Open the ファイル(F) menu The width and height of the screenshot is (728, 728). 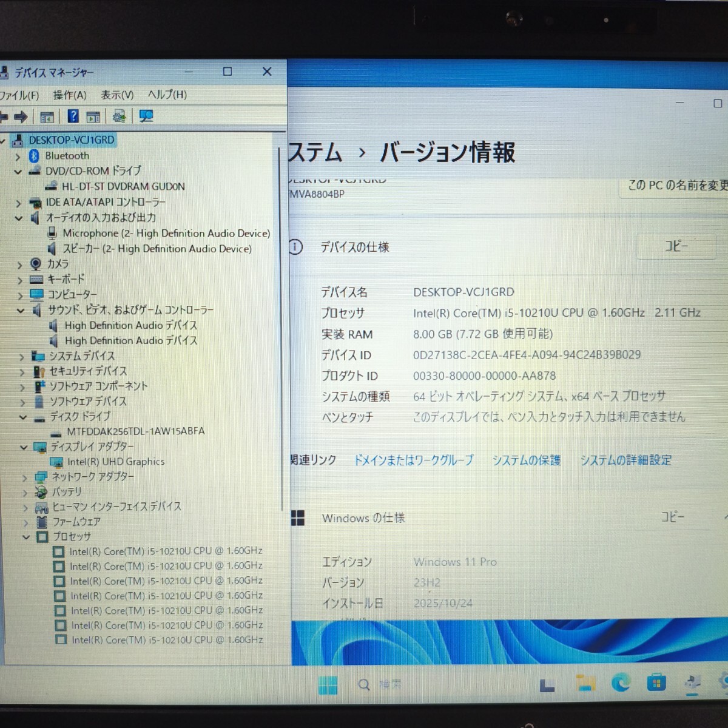point(19,95)
